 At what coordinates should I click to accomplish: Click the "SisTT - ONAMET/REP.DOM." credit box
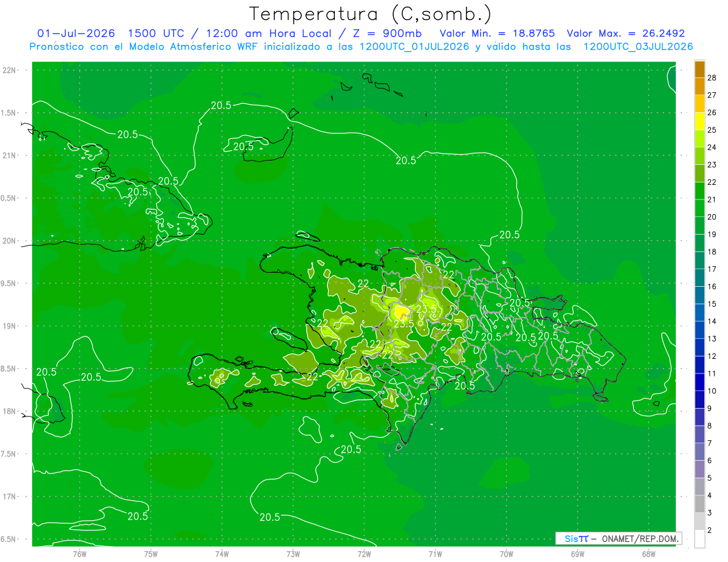click(x=618, y=538)
